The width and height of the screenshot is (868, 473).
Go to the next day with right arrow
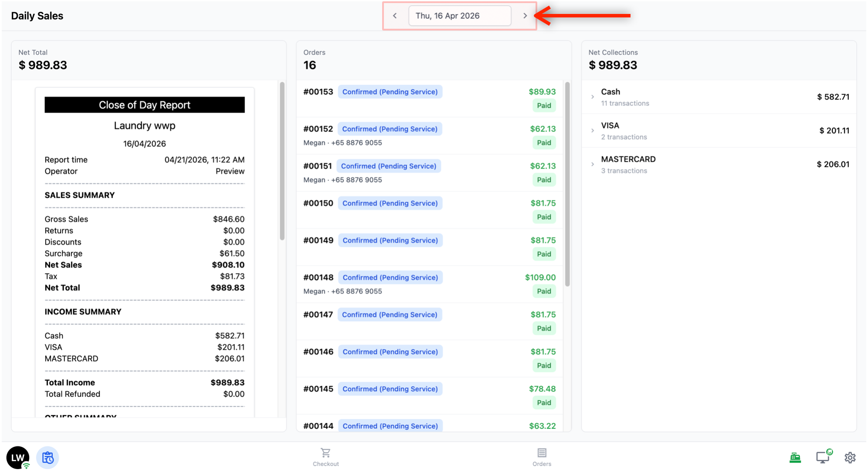525,16
